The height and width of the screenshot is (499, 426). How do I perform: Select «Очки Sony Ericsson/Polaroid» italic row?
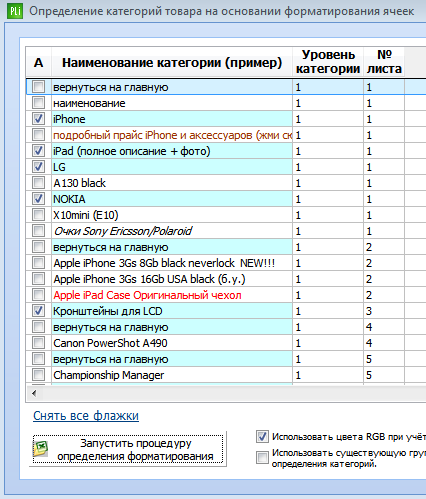coord(123,231)
